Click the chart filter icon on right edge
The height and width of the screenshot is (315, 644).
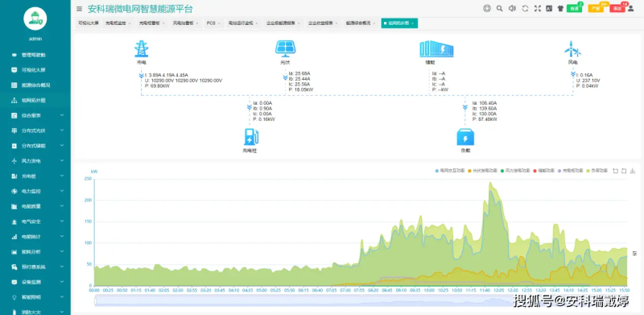pos(634,253)
